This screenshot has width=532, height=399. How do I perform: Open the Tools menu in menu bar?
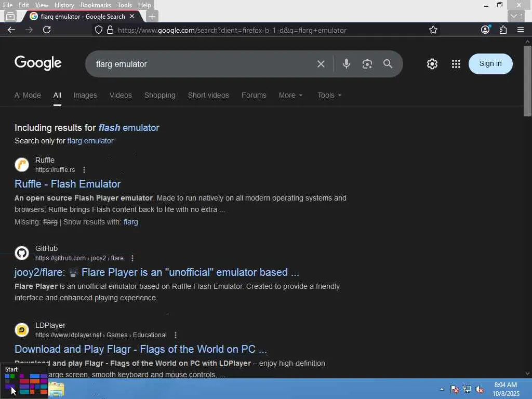pyautogui.click(x=125, y=5)
